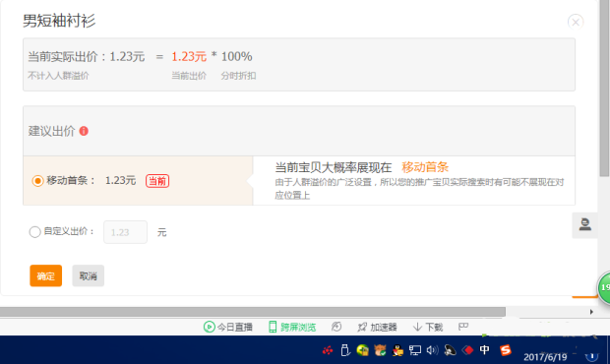The height and width of the screenshot is (364, 610).
Task: Select the 移动首条 1.23元 radio option
Action: click(x=37, y=181)
